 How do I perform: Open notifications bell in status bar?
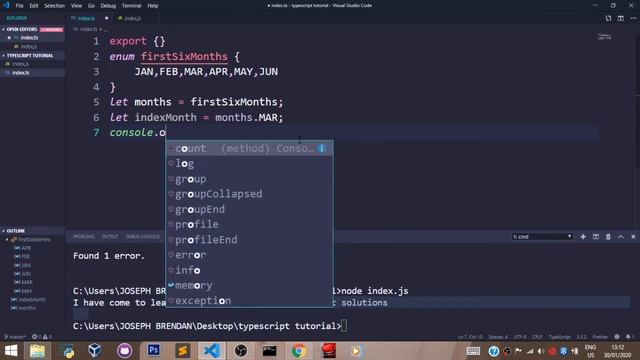coord(629,337)
